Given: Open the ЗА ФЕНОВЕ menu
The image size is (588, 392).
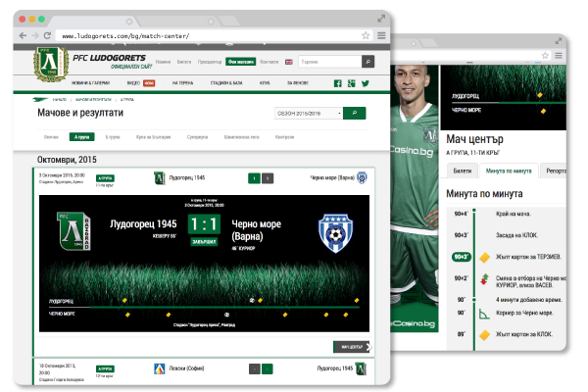Looking at the screenshot, I should [x=298, y=83].
